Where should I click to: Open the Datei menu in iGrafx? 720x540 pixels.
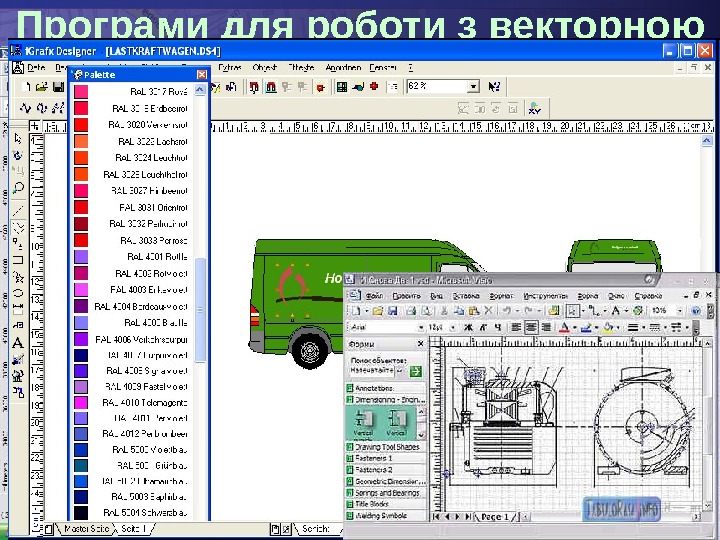coord(36,68)
